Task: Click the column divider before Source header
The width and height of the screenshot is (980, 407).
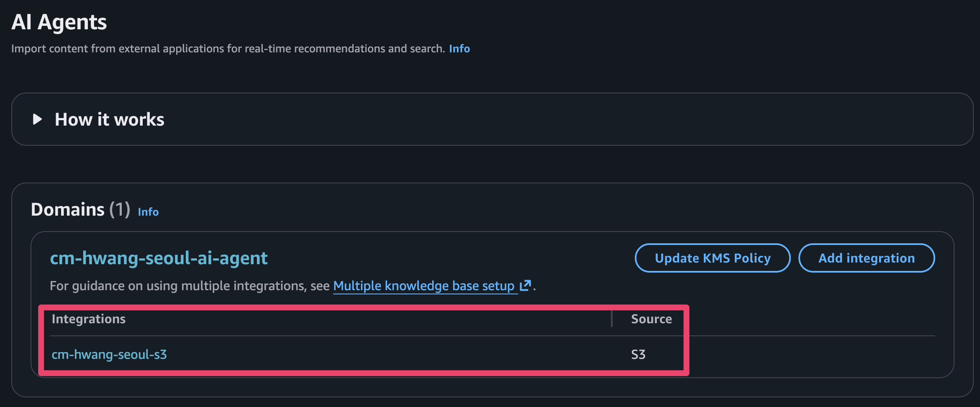Action: coord(612,319)
